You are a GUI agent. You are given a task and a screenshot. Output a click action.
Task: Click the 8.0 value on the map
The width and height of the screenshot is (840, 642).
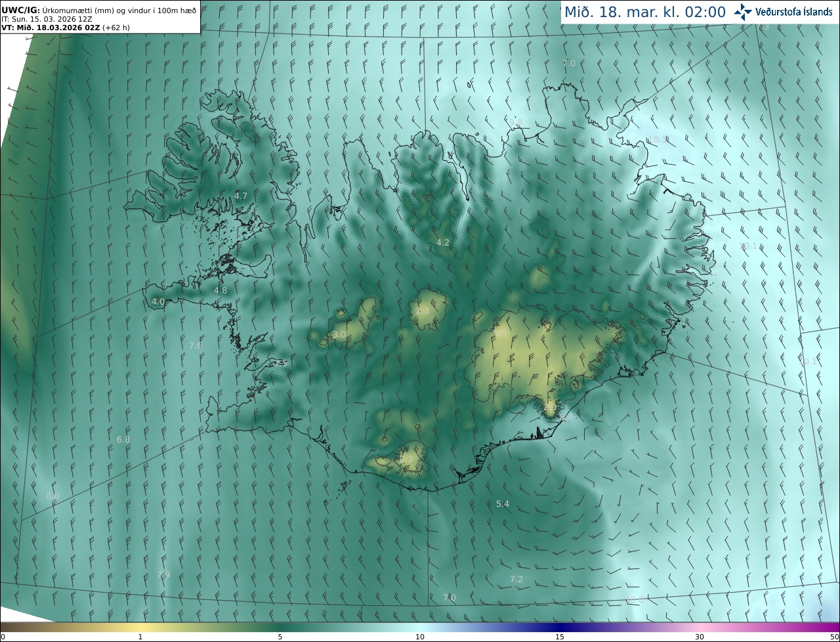tap(52, 496)
